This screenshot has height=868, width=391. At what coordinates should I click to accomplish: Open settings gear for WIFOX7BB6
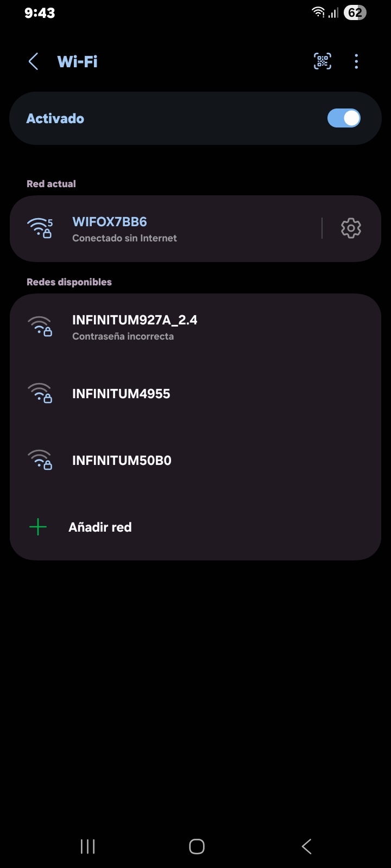[x=351, y=228]
